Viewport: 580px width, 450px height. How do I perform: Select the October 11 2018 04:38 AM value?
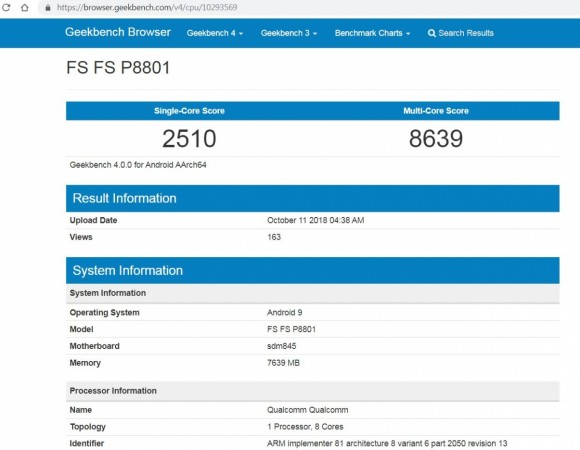(x=316, y=220)
